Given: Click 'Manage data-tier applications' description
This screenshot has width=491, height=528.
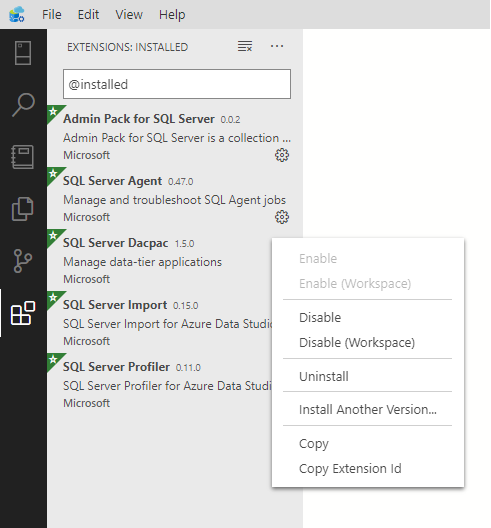Looking at the screenshot, I should [x=142, y=262].
